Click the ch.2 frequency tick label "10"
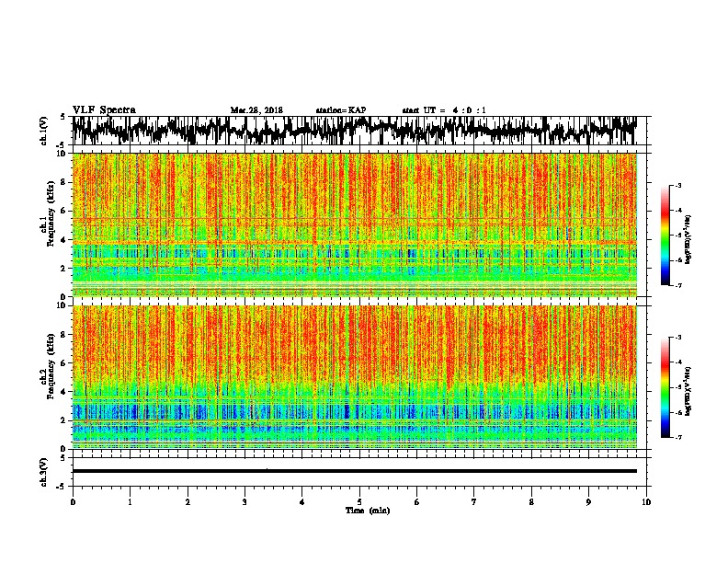Viewport: 728px width, 563px height. [x=63, y=305]
